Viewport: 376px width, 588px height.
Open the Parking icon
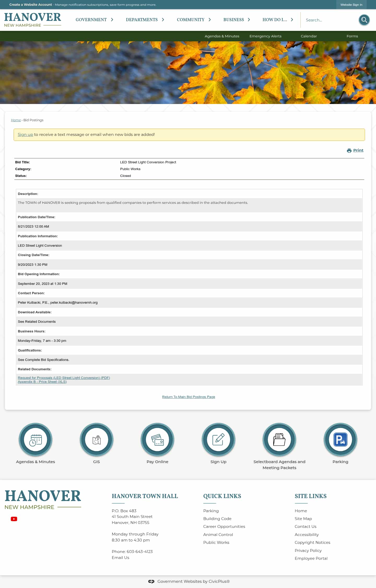click(340, 440)
